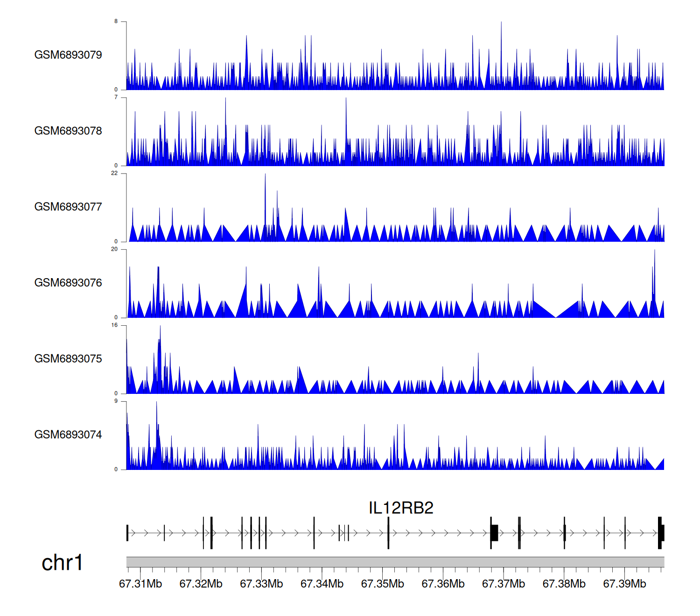Click the GSM6893079 track label
Screen dimensions: 700x616
pos(68,55)
